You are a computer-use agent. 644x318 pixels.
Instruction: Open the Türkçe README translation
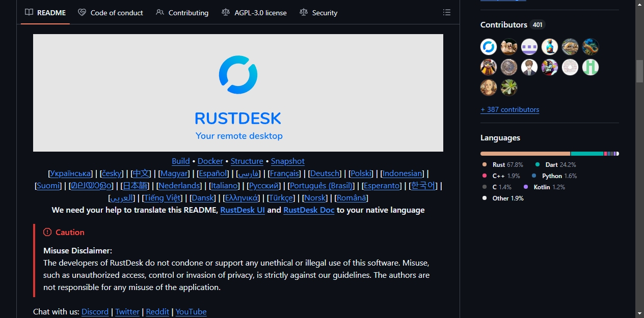point(281,197)
